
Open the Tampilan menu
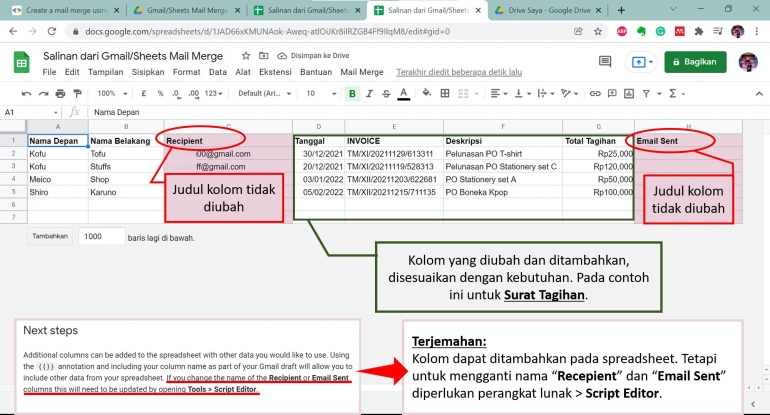pos(106,72)
